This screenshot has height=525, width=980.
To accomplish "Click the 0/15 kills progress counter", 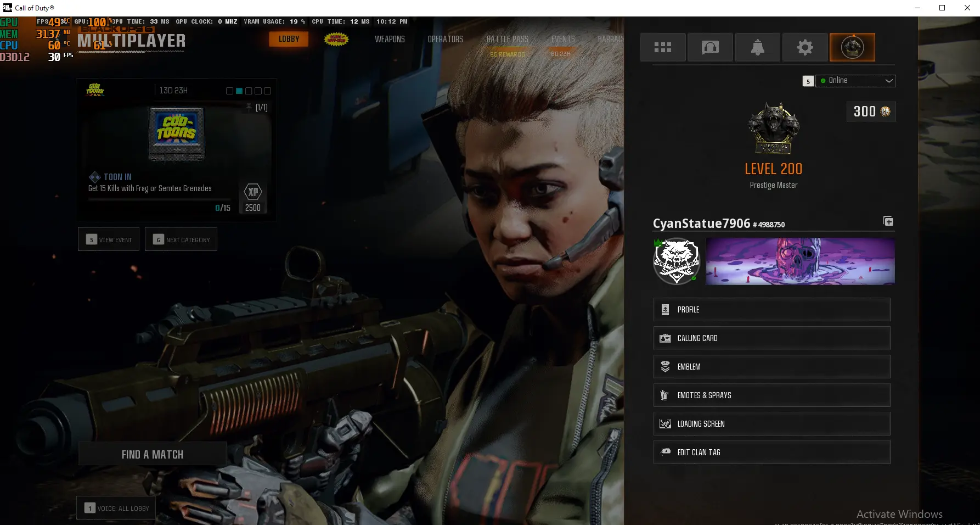I will [223, 208].
